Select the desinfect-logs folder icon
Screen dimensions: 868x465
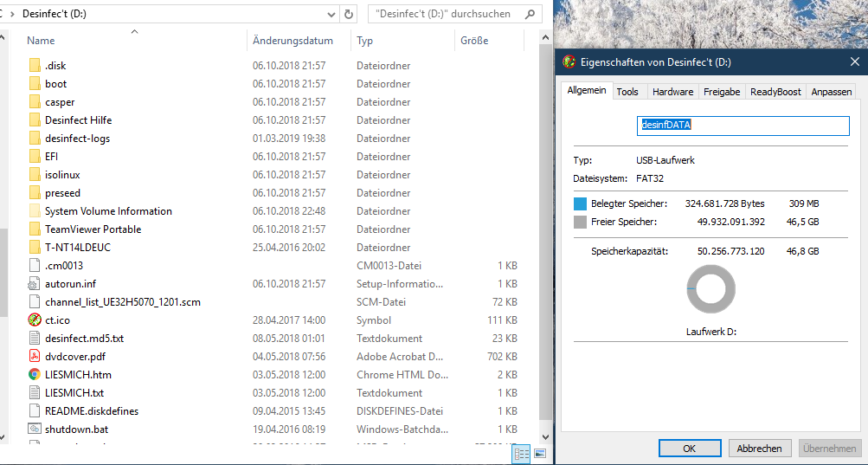(35, 139)
